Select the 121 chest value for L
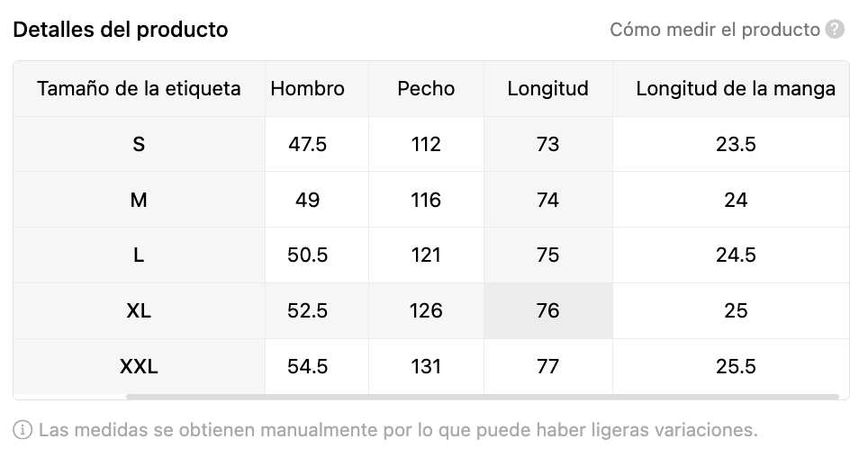 pos(426,255)
